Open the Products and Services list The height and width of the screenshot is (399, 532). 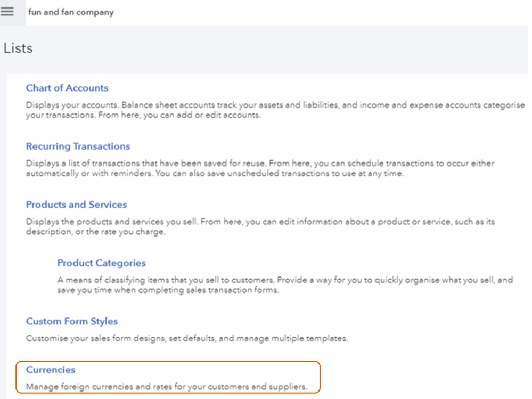click(76, 205)
